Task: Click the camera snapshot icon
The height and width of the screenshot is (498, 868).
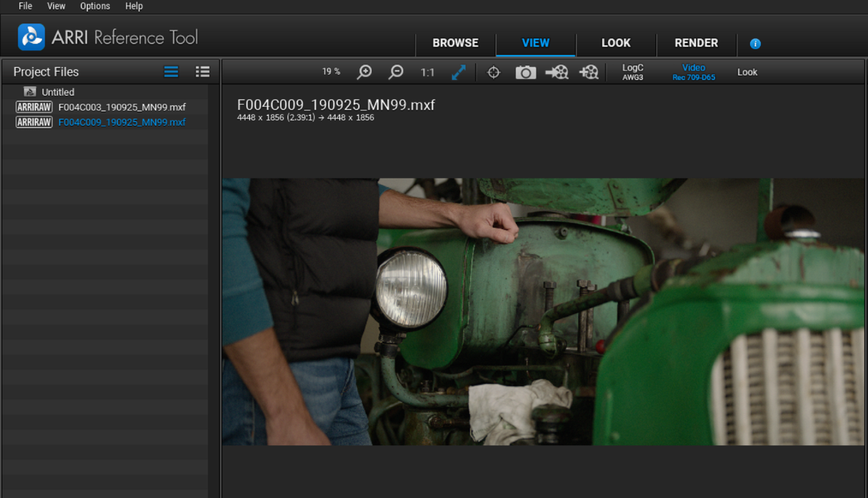Action: click(526, 72)
